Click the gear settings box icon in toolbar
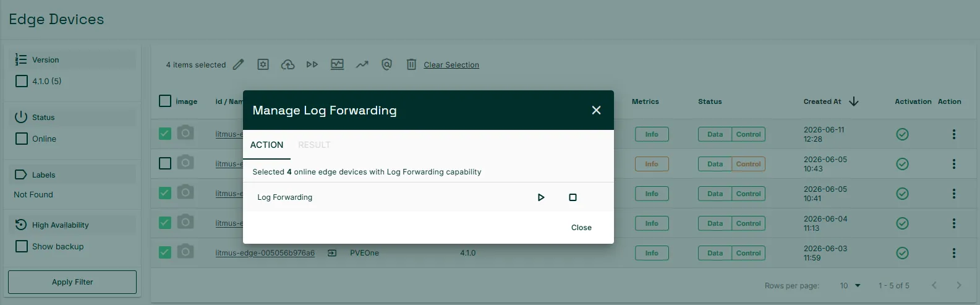The height and width of the screenshot is (305, 980). (263, 64)
